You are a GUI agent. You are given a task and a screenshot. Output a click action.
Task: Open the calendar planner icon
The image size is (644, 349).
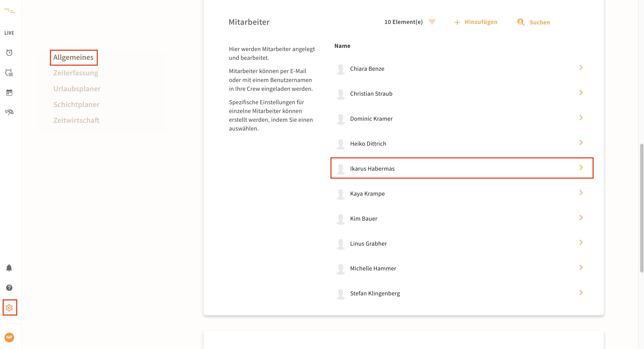coord(9,92)
